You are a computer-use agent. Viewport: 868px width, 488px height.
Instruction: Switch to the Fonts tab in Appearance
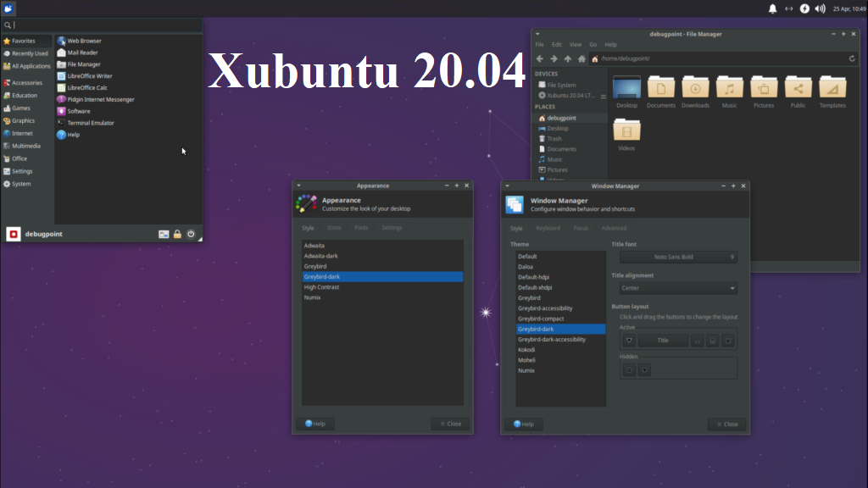coord(361,228)
